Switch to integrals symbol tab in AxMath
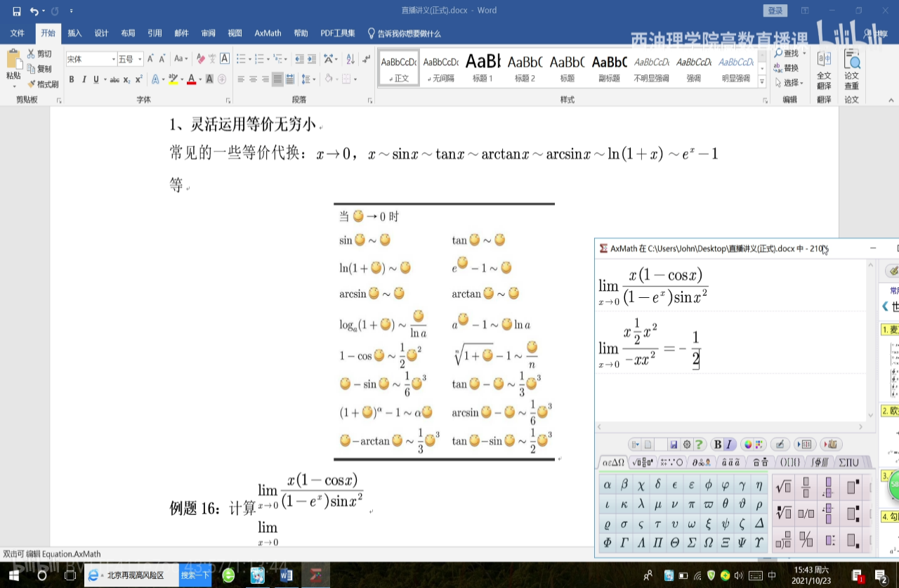Viewport: 899px width, 588px height. (819, 462)
